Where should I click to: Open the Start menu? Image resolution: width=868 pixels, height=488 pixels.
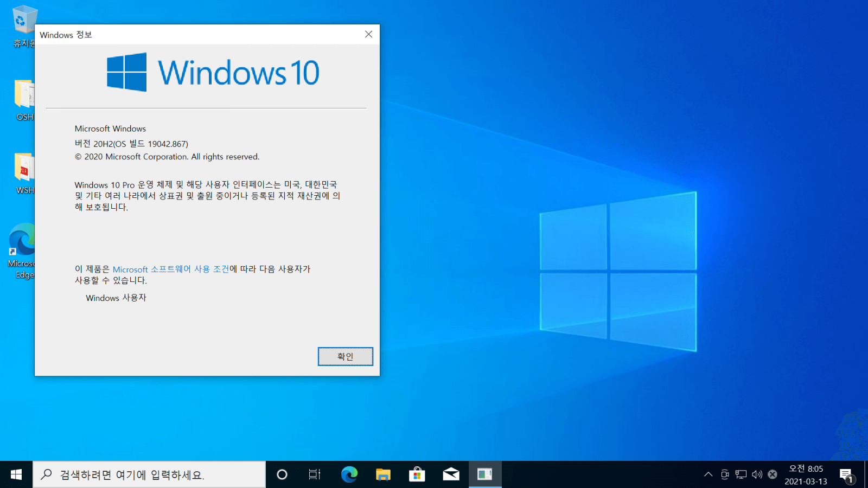16,474
